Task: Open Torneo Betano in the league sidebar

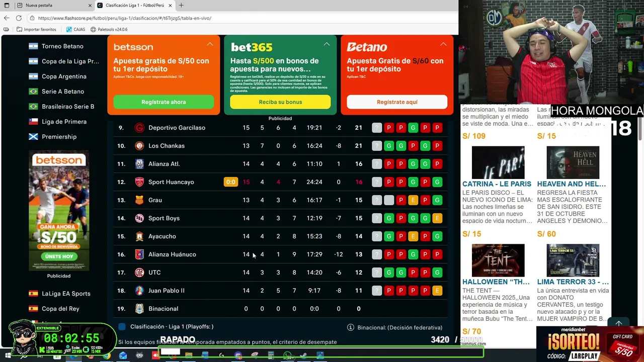Action: tap(62, 46)
